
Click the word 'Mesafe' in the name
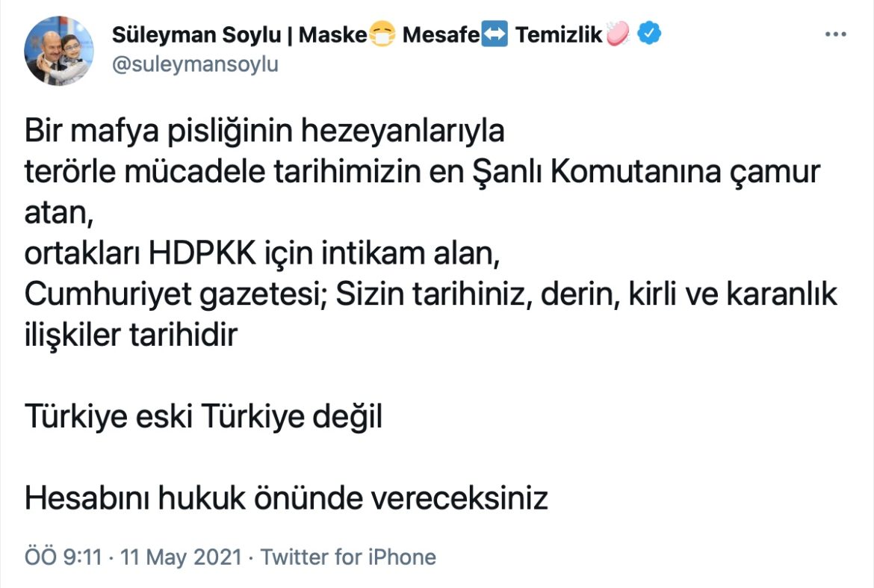[441, 35]
